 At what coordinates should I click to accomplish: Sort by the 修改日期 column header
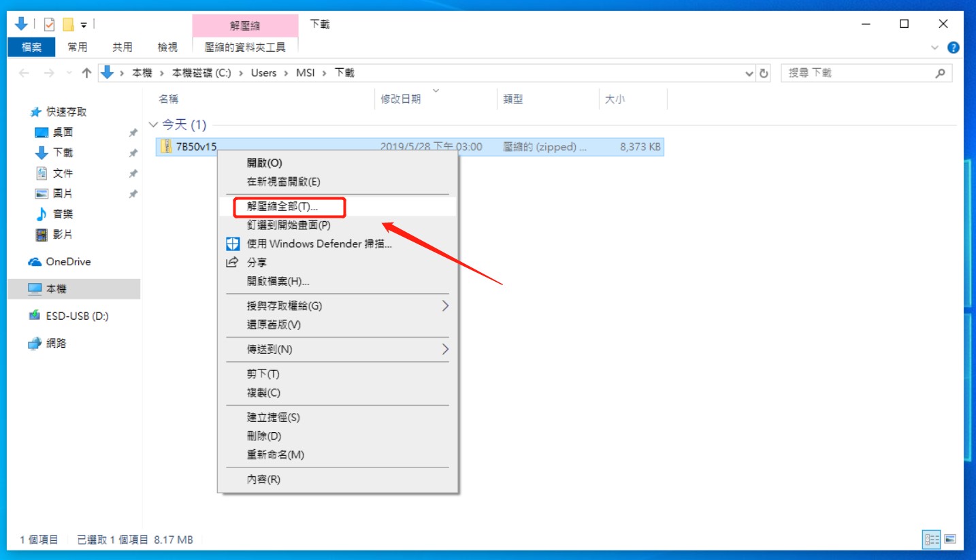tap(400, 99)
